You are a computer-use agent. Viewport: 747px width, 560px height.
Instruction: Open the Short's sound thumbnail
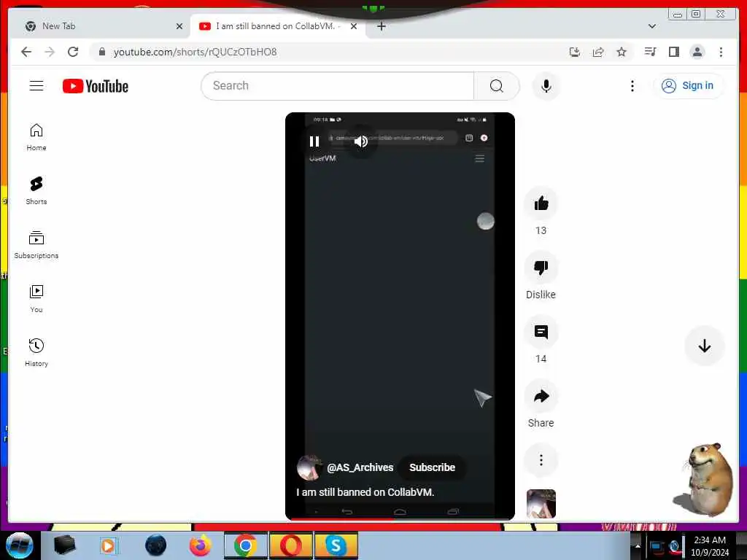click(x=541, y=503)
